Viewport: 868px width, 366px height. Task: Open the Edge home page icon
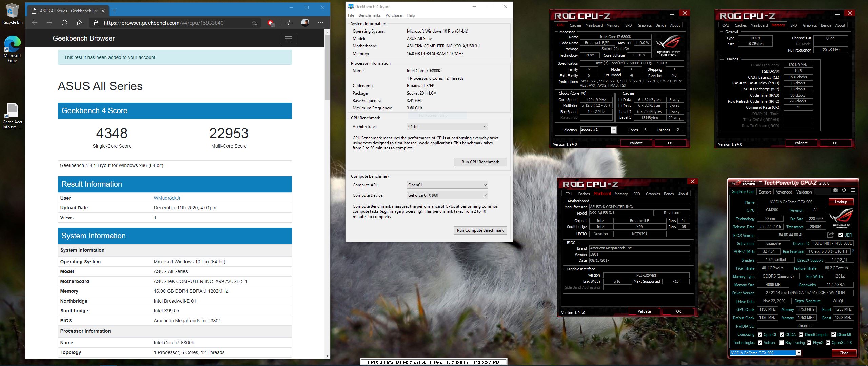79,23
